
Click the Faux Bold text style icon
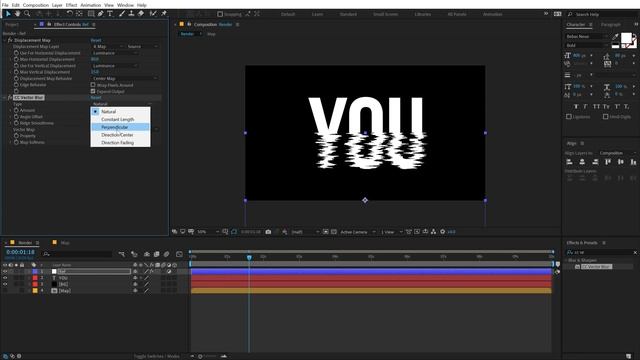click(x=576, y=107)
